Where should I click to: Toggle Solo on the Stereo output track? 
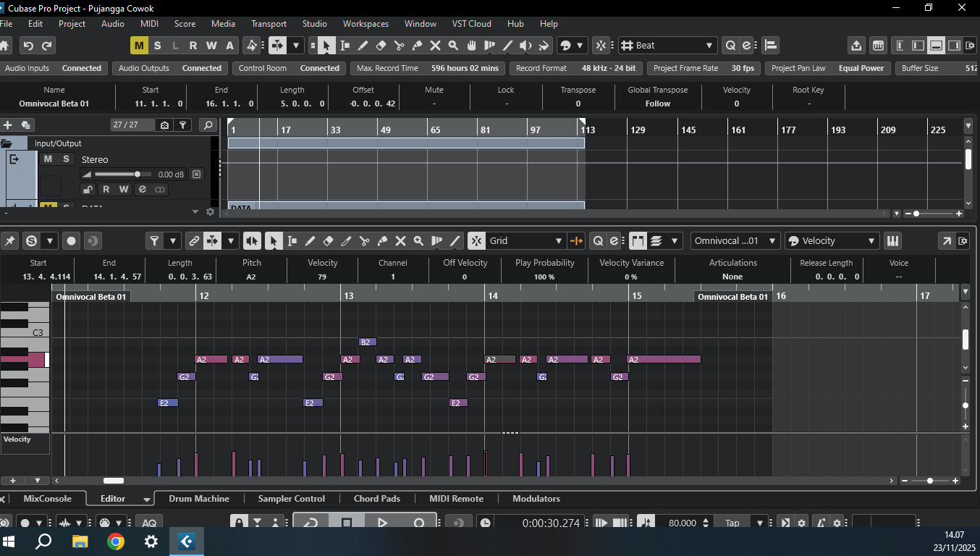(x=66, y=159)
